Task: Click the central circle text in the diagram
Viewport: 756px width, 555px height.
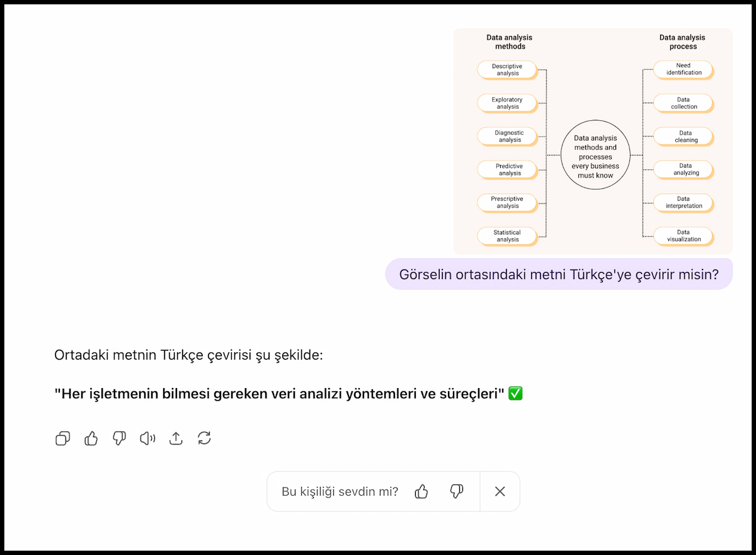Action: coord(595,156)
